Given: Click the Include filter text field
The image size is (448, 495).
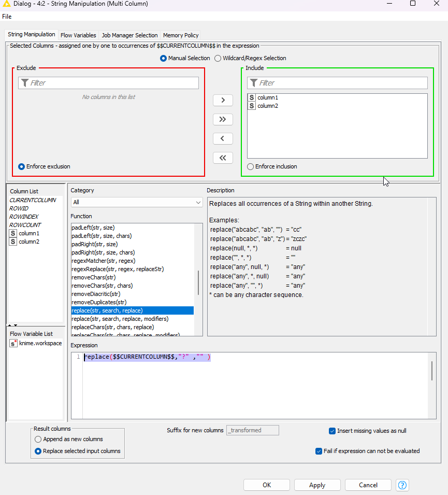Looking at the screenshot, I should 338,83.
